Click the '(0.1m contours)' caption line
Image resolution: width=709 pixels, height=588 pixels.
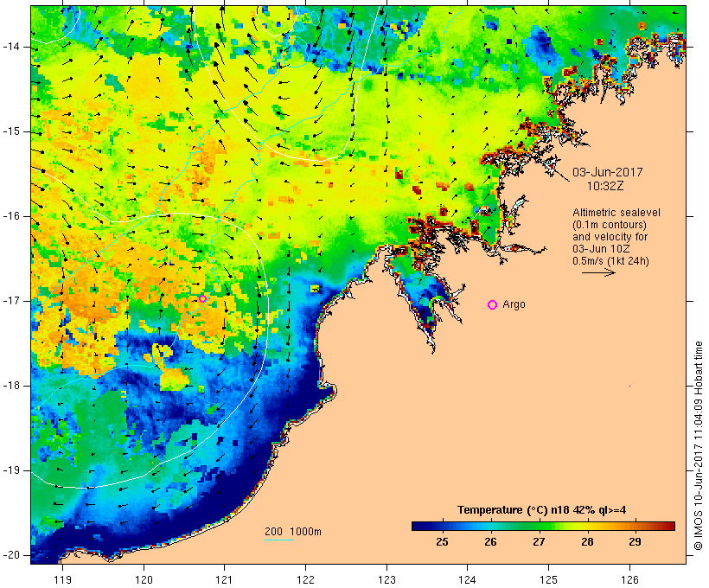[x=610, y=225]
